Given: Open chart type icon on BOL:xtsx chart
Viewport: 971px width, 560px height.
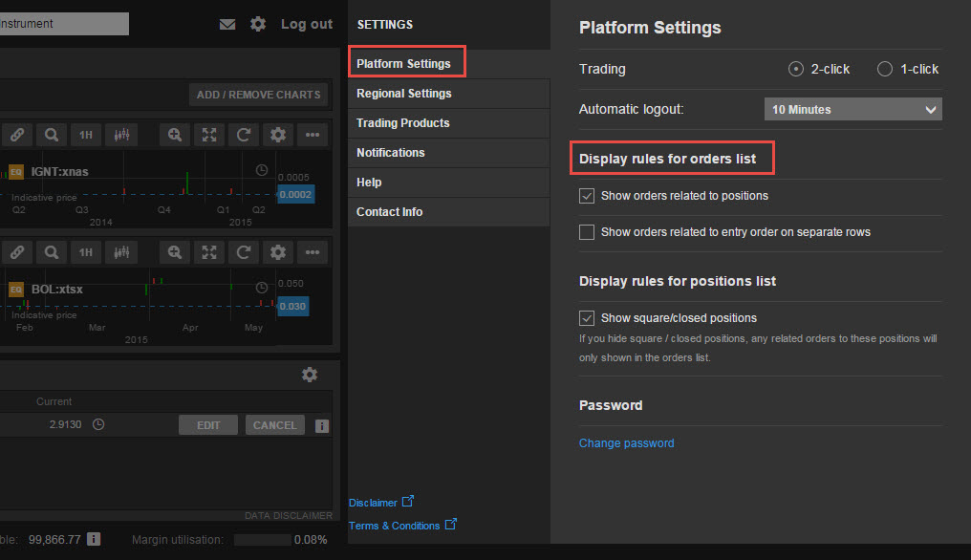Looking at the screenshot, I should coord(120,252).
